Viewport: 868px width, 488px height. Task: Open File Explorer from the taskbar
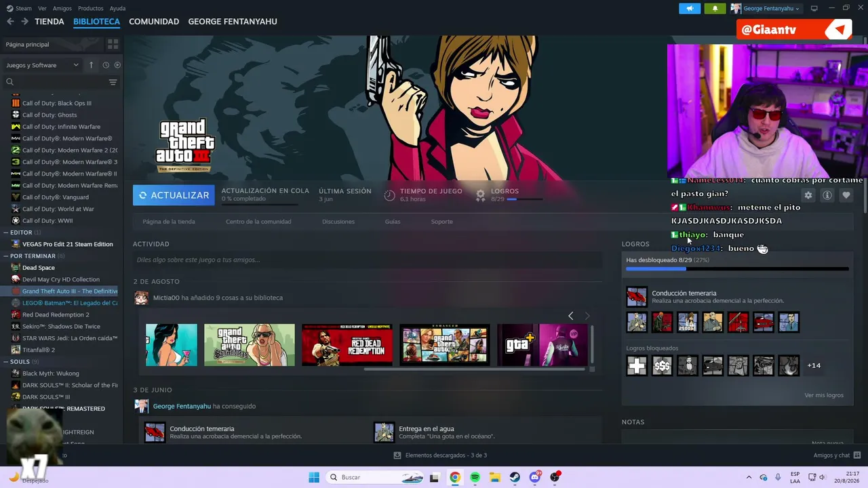495,477
